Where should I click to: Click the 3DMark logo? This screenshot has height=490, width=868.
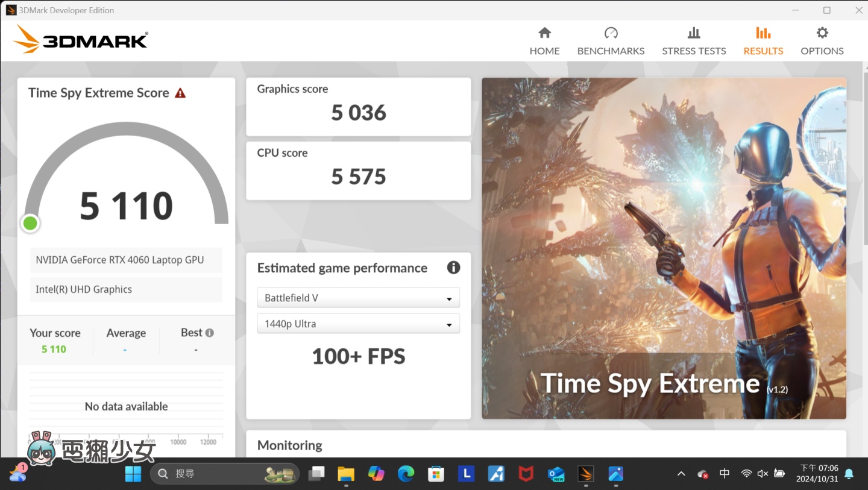81,40
